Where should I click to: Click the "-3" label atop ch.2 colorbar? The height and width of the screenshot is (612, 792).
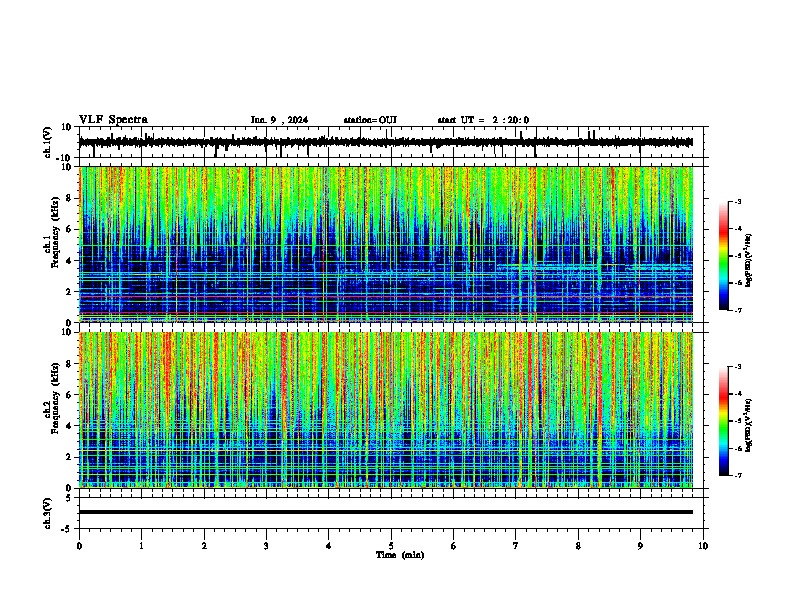click(x=738, y=367)
